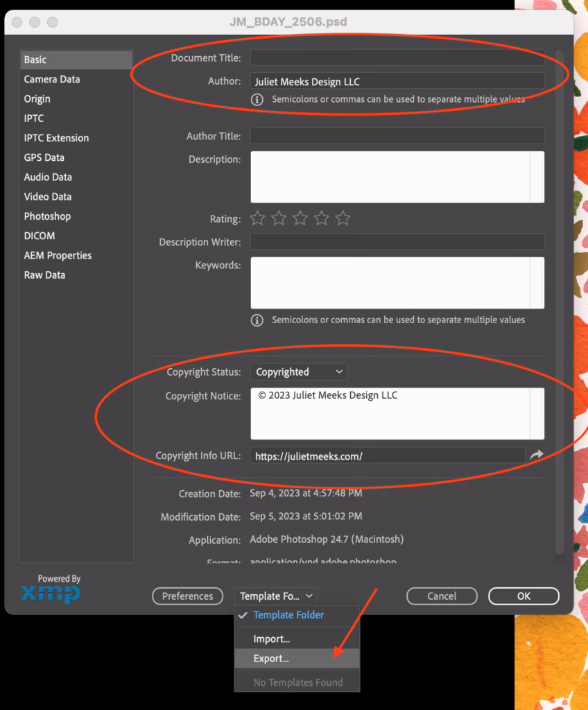Open the Copyright Info URL using the arrow icon
Image resolution: width=588 pixels, height=710 pixels.
(x=537, y=456)
